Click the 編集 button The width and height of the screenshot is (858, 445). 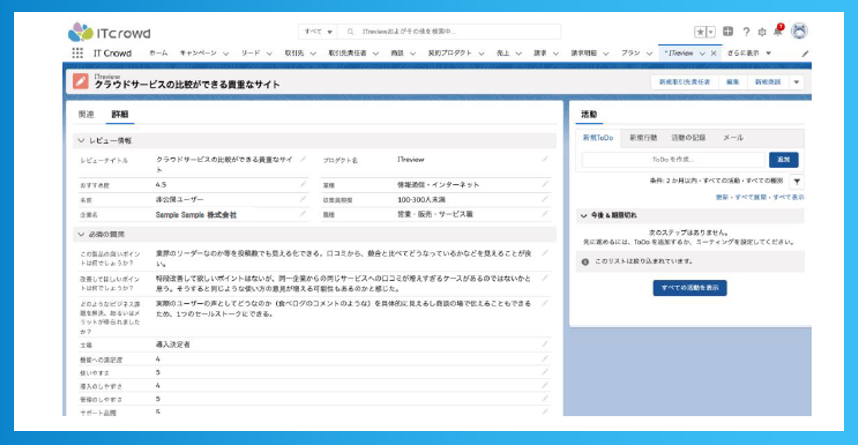coord(732,82)
